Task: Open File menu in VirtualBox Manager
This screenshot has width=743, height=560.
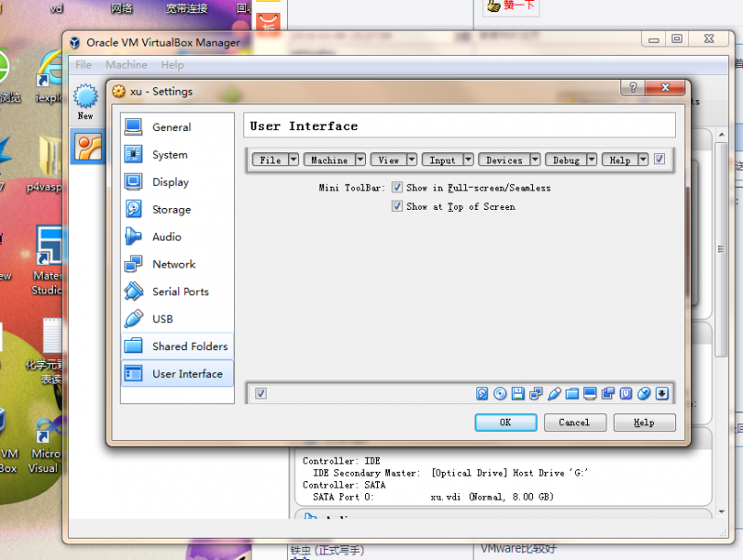Action: point(84,65)
